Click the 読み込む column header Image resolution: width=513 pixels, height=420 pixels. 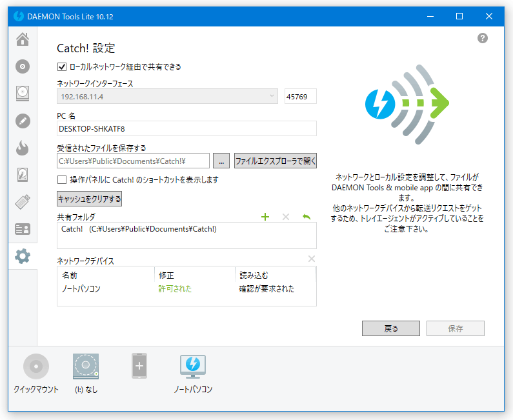[275, 275]
